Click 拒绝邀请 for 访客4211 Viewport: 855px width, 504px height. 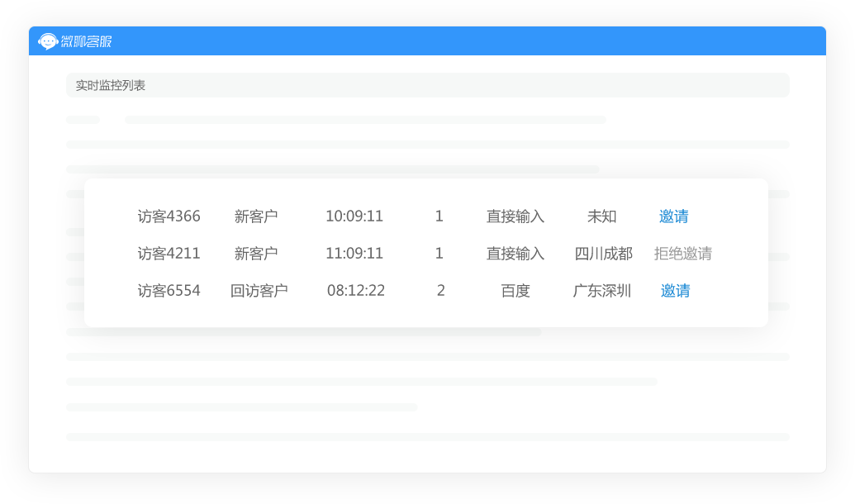coord(682,254)
